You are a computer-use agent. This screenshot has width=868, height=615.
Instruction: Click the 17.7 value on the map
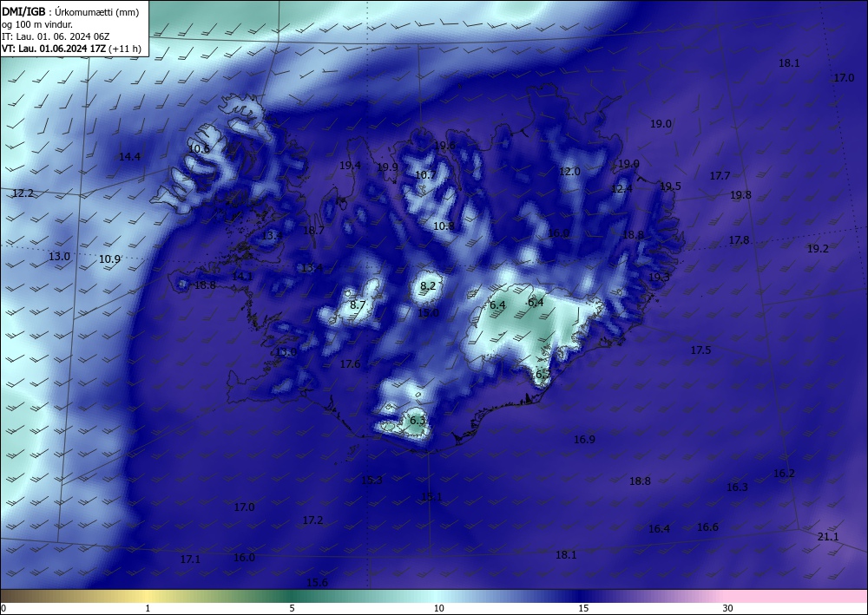click(720, 176)
